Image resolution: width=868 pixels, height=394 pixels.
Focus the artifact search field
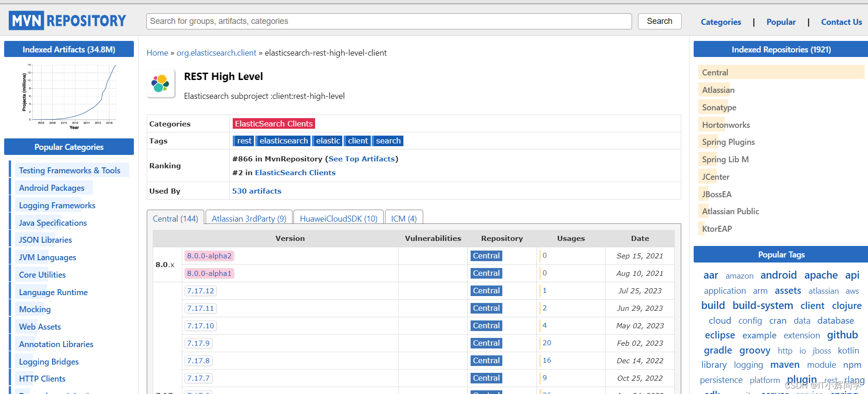pos(389,21)
